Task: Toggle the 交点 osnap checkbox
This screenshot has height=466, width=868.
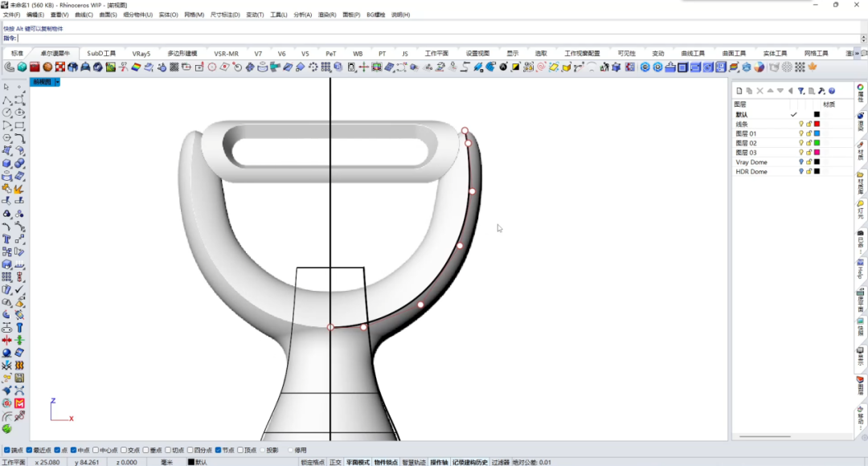Action: [x=124, y=451]
